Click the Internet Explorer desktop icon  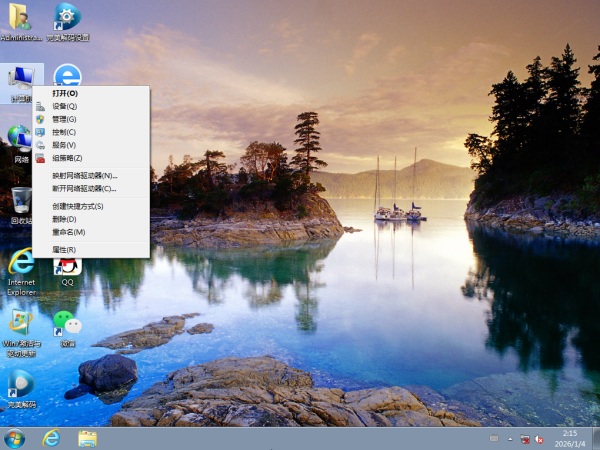point(21,266)
